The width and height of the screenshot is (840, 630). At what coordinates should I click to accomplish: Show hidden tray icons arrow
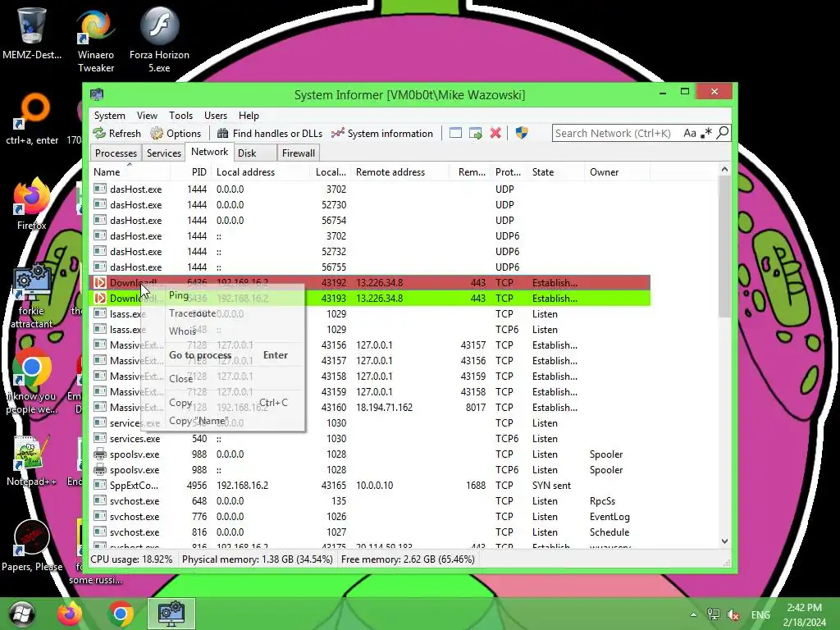point(693,614)
